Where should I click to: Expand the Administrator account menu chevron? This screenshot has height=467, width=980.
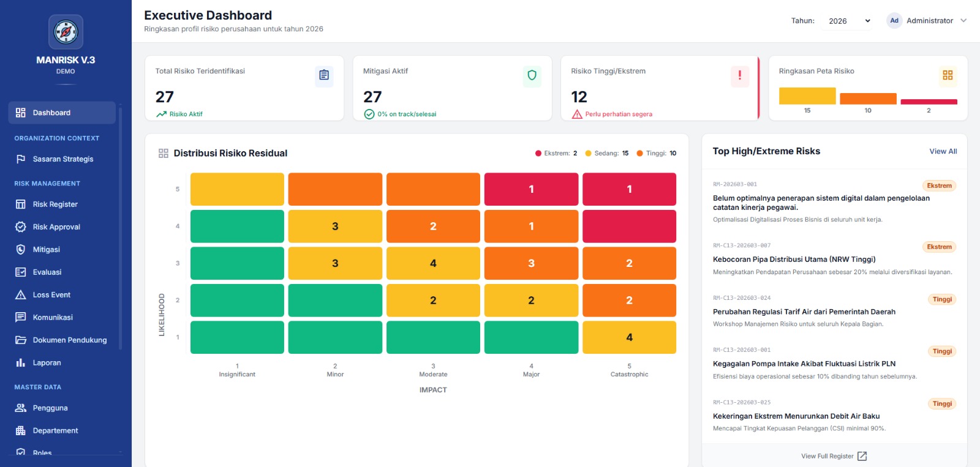[963, 21]
